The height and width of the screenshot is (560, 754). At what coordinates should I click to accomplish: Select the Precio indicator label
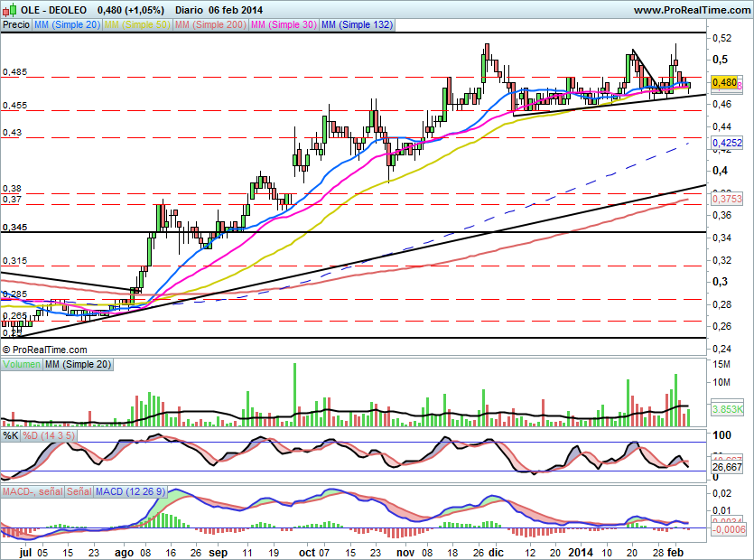point(15,24)
